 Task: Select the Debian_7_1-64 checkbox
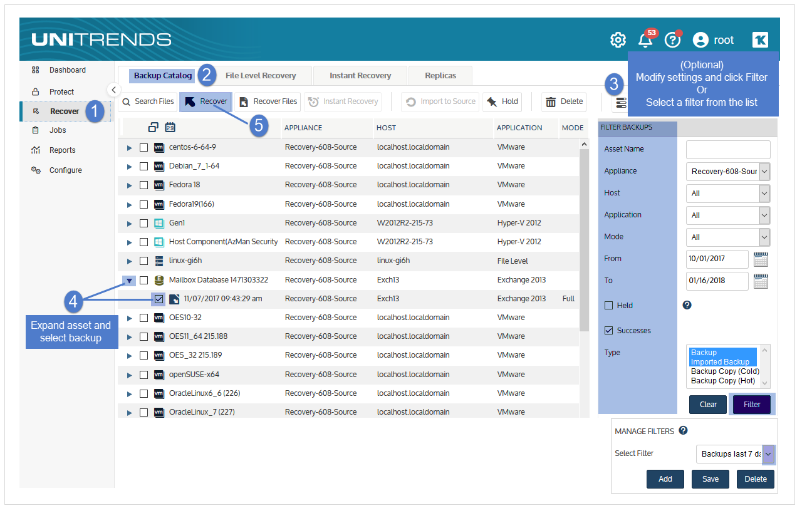(143, 166)
